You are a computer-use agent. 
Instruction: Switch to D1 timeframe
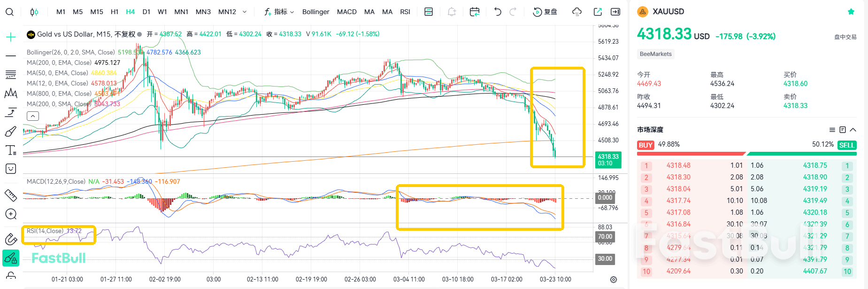coord(146,12)
